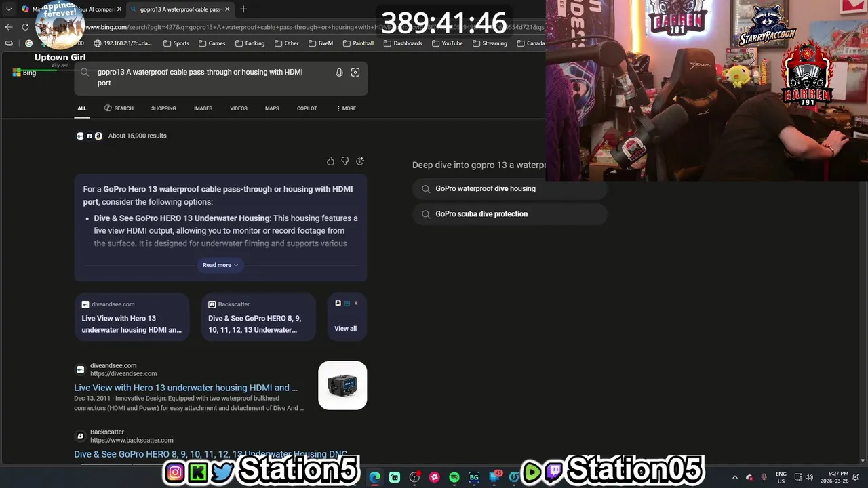Image resolution: width=868 pixels, height=488 pixels.
Task: Click the https://diveandsee.com URL text
Action: click(x=123, y=373)
